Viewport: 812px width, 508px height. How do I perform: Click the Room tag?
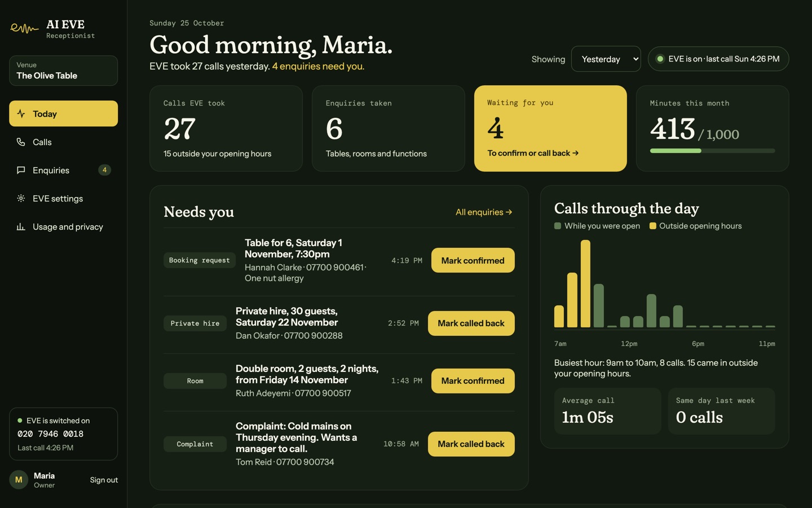click(195, 381)
